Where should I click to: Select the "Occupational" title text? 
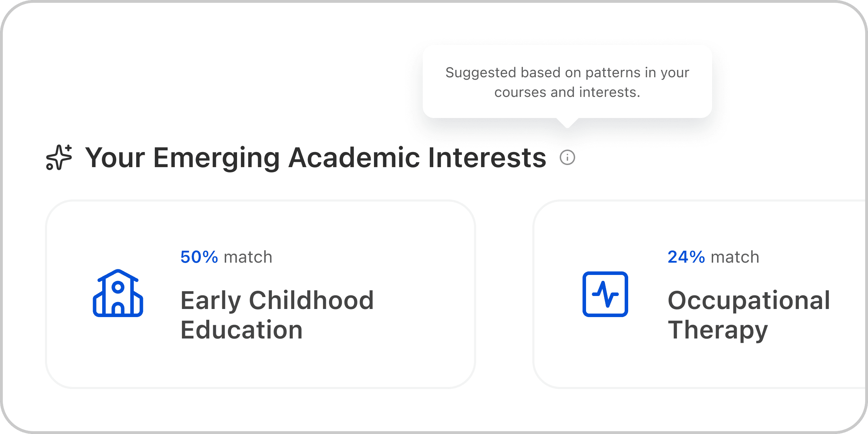[x=749, y=301]
